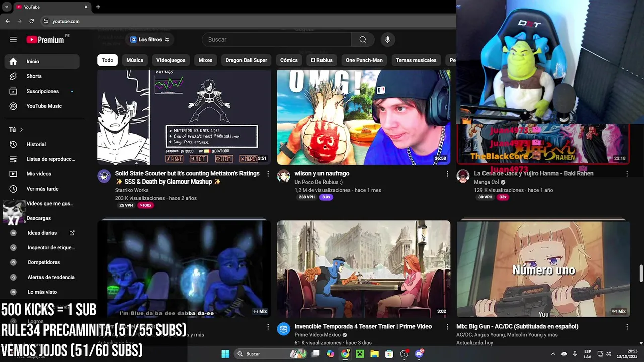Viewport: 644px width, 362px height.
Task: Select the Dragon Ball Super chip
Action: (246, 60)
